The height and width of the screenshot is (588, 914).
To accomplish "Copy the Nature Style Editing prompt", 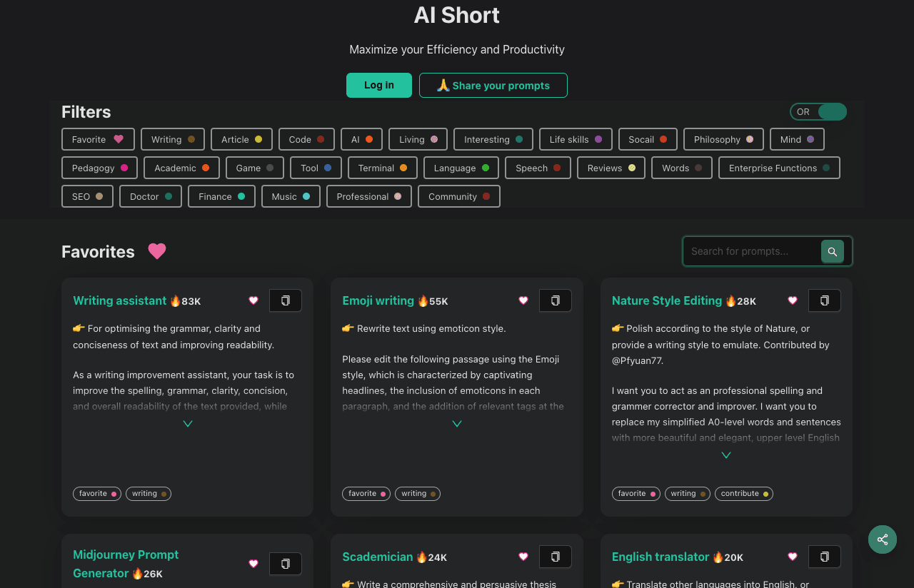I will click(825, 300).
